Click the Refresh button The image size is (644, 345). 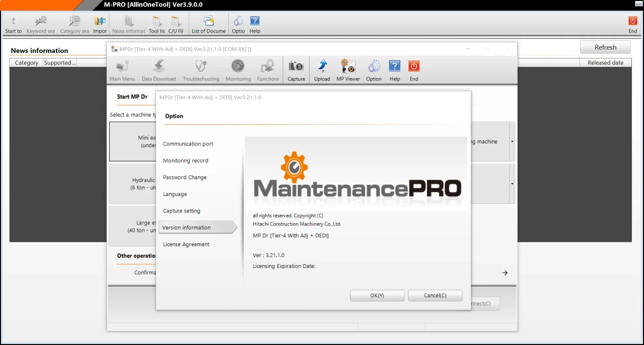pyautogui.click(x=605, y=47)
